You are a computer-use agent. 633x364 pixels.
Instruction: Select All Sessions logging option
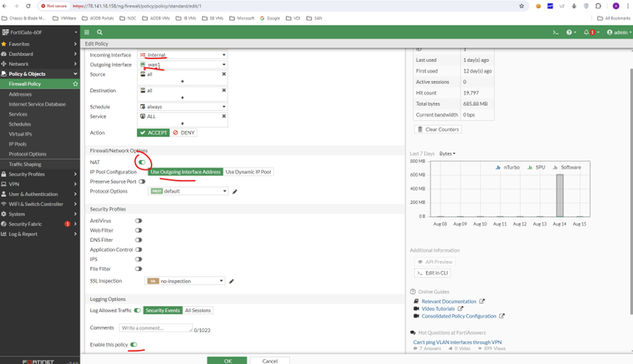(x=198, y=310)
